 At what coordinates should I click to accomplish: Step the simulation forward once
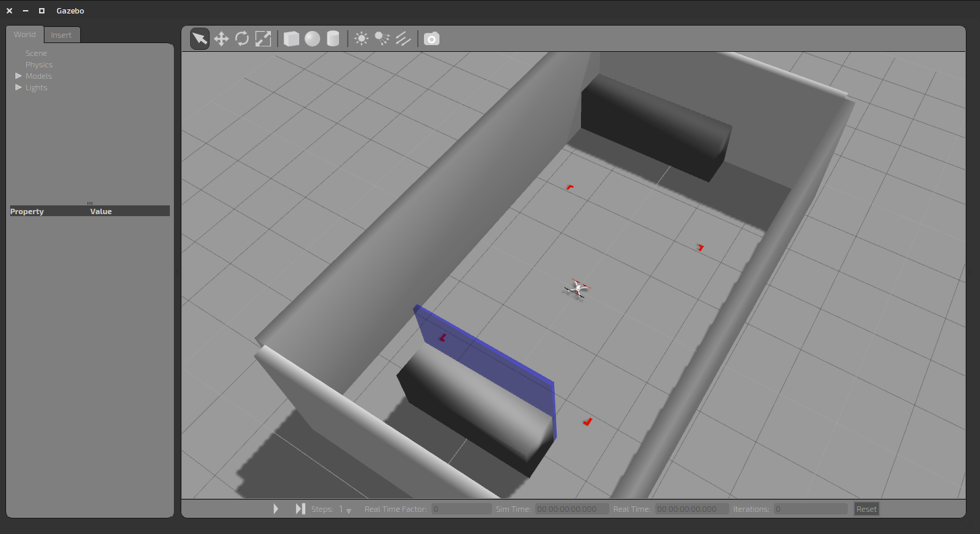[x=300, y=509]
